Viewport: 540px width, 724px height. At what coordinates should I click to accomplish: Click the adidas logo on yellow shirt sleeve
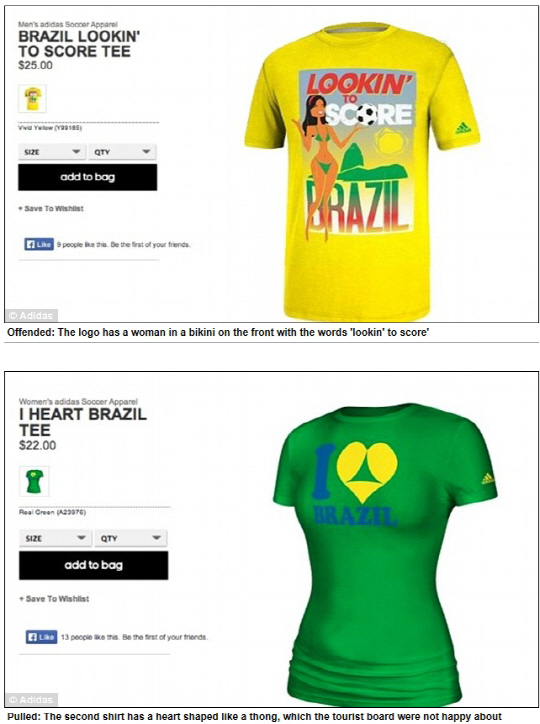click(x=463, y=128)
